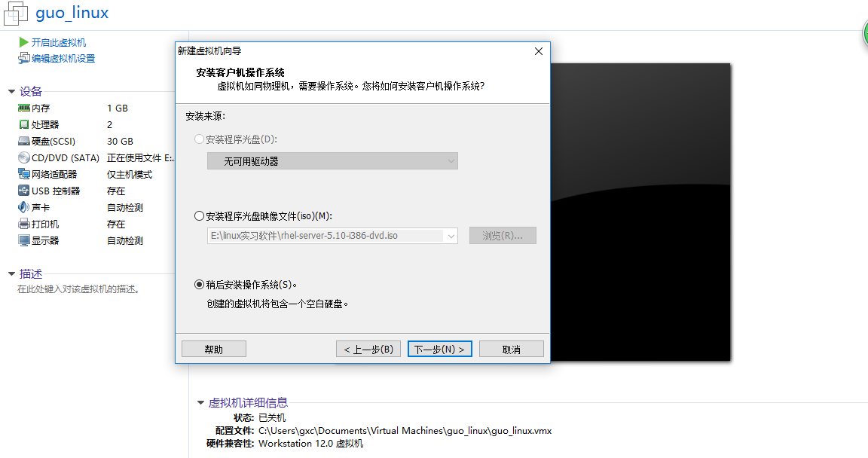The image size is (868, 458).
Task: Select the processor device icon
Action: point(24,124)
